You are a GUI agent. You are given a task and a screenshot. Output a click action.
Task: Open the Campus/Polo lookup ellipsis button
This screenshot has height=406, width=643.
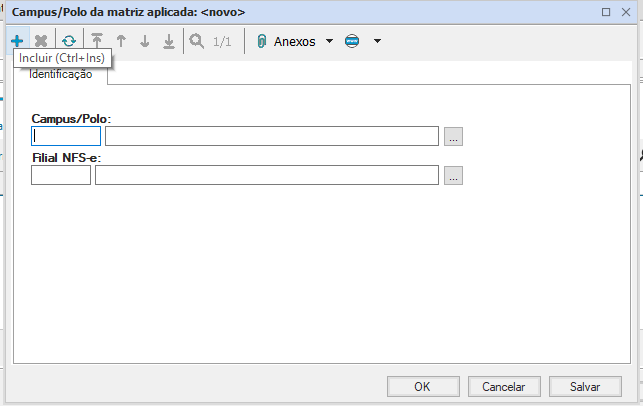coord(453,137)
